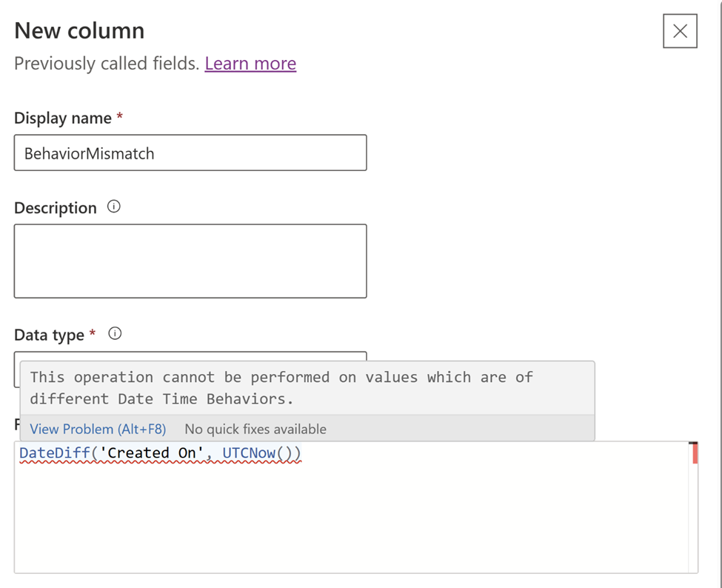Viewport: 722px width, 588px height.
Task: Select the BehaviorMismatch text field
Action: pos(190,153)
